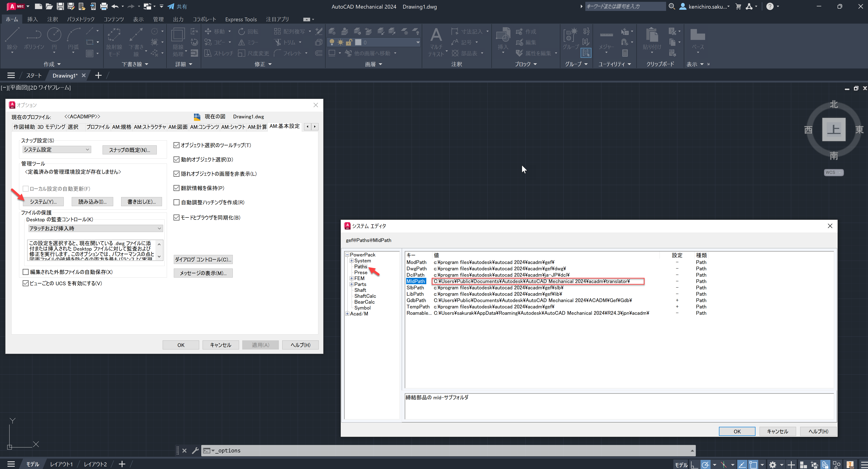Click the 隠線処理 (Hide) tool
868x469 pixels.
pyautogui.click(x=178, y=42)
